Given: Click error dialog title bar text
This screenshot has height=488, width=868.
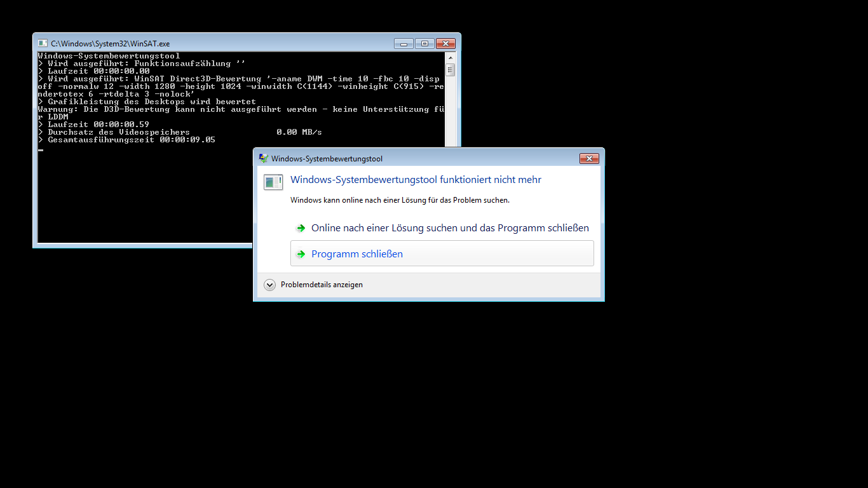Looking at the screenshot, I should coord(327,159).
